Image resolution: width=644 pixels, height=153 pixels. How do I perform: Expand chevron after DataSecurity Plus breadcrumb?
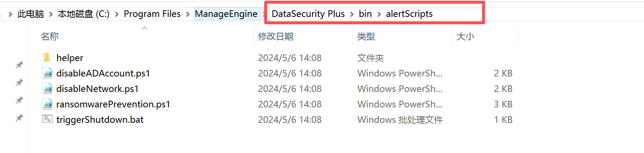click(352, 14)
